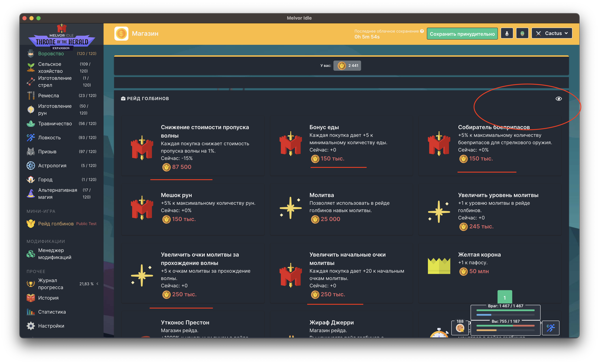Image resolution: width=599 pixels, height=364 pixels.
Task: Click the golden dollar Shop icon in the header
Action: pos(122,34)
